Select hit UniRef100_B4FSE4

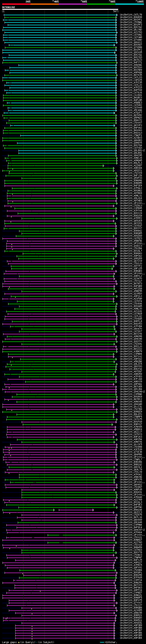[131, 186]
